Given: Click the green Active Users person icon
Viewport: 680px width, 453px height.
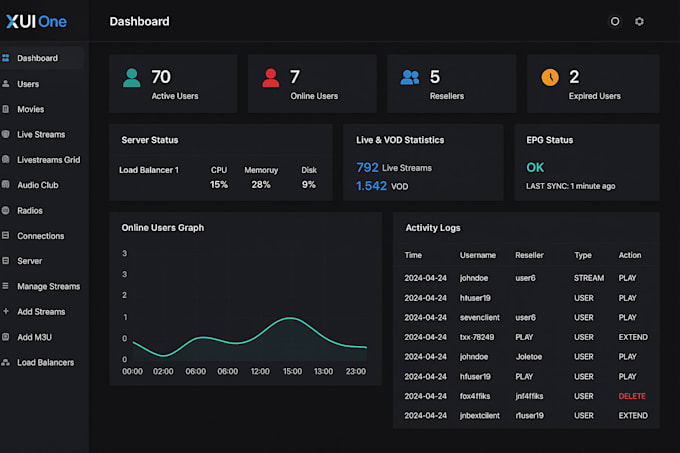Looking at the screenshot, I should [x=132, y=78].
